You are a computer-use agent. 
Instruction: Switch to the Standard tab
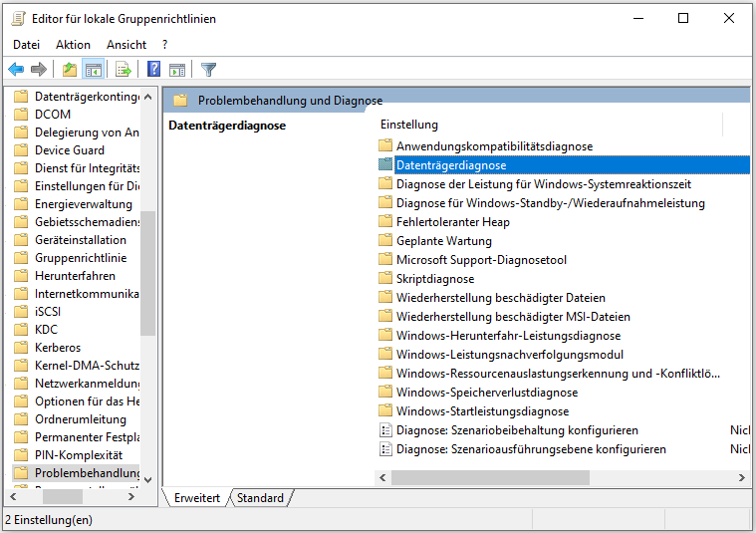click(260, 498)
